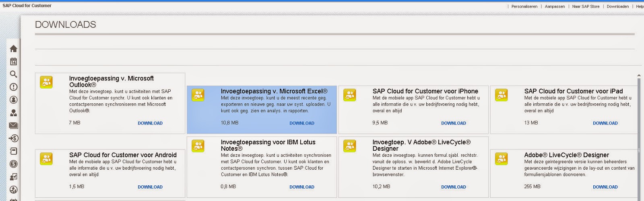Open the calendar icon in sidebar
The image size is (644, 201).
tap(13, 62)
